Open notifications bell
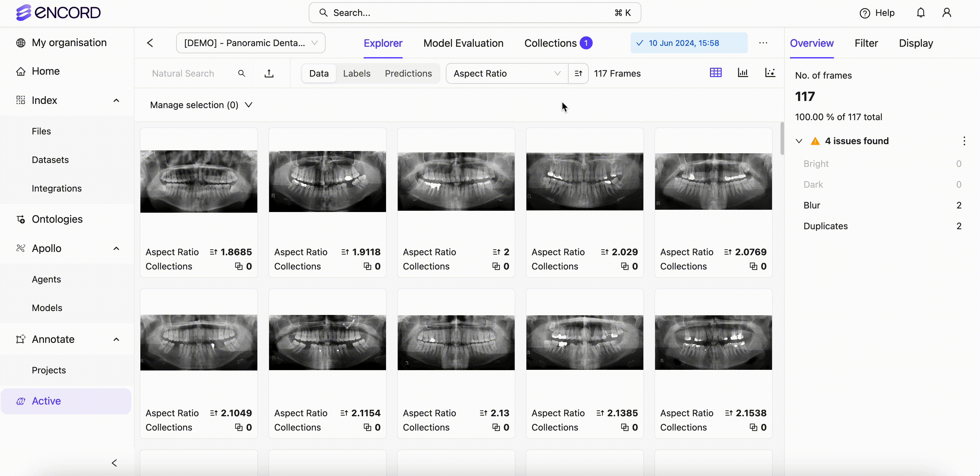The height and width of the screenshot is (476, 980). click(920, 13)
